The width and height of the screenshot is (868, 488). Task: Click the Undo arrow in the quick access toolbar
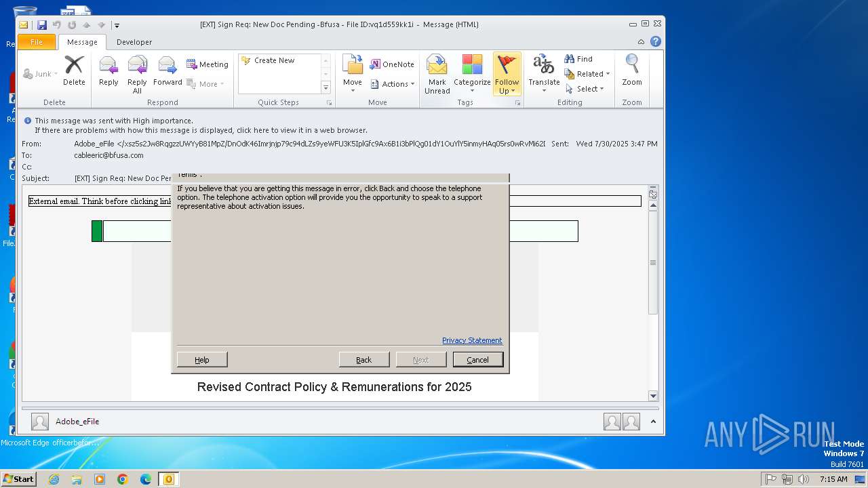pos(57,25)
